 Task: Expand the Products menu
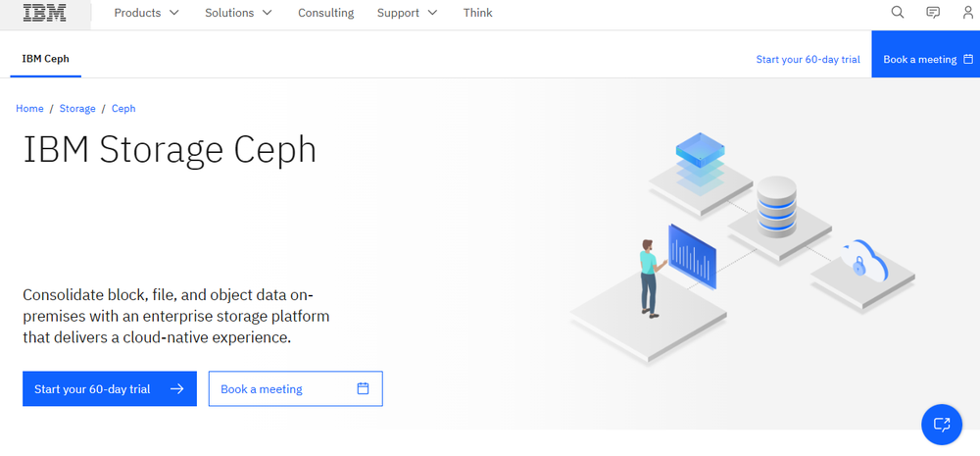point(146,13)
